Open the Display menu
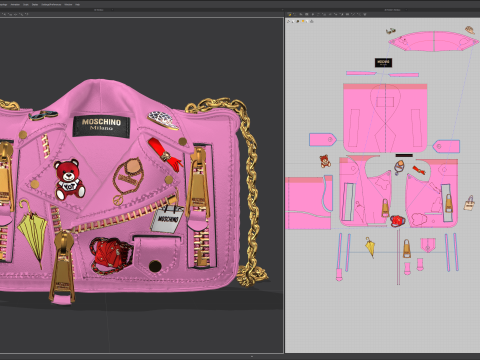The width and height of the screenshot is (480, 360). pos(35,5)
